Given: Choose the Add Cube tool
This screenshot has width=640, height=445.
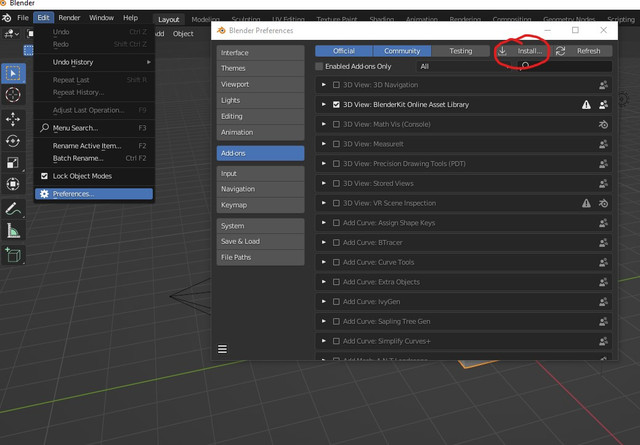Looking at the screenshot, I should pyautogui.click(x=13, y=255).
